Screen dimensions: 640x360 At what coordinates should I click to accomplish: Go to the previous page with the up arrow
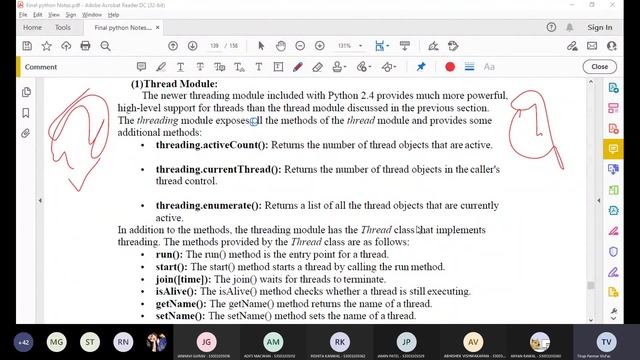point(173,46)
